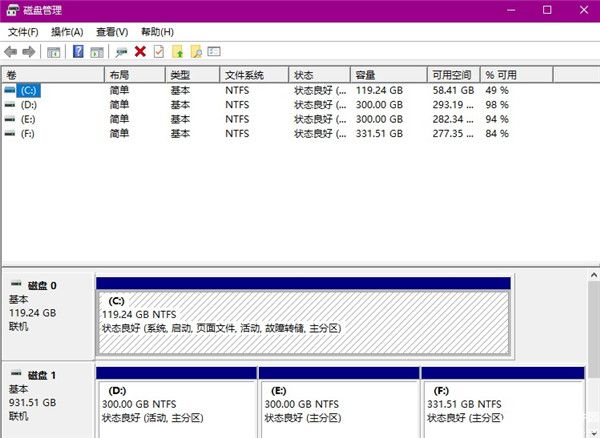Viewport: 600px width, 438px height.
Task: Click the red X delete icon
Action: (x=140, y=51)
